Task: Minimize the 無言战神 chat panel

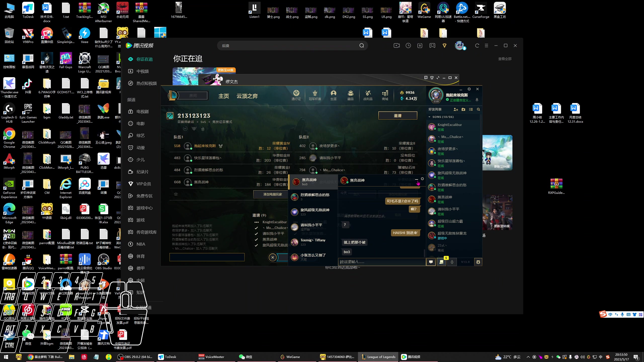Action: 417,179
